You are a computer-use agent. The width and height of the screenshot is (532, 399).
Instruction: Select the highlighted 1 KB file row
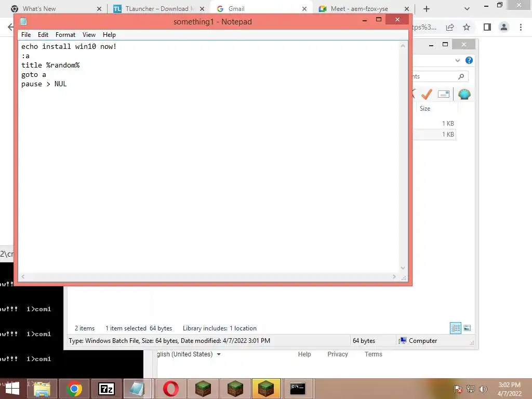[434, 135]
